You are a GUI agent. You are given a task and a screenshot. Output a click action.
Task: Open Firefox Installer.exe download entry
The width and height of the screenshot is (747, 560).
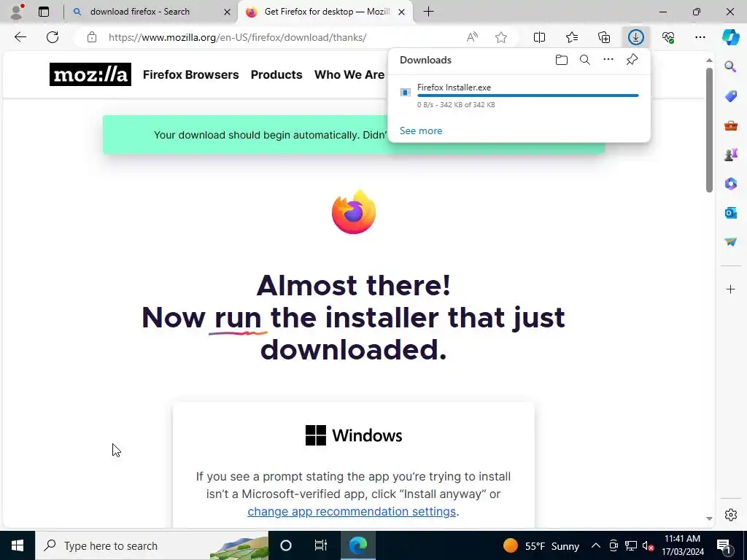pyautogui.click(x=519, y=96)
